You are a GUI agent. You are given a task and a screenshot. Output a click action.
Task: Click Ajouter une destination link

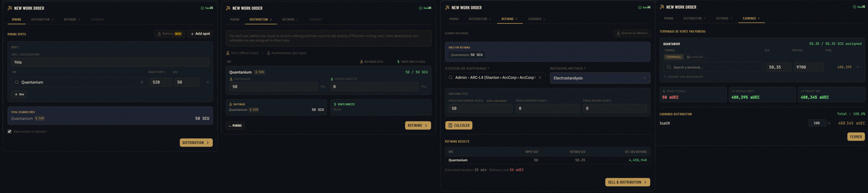683,77
